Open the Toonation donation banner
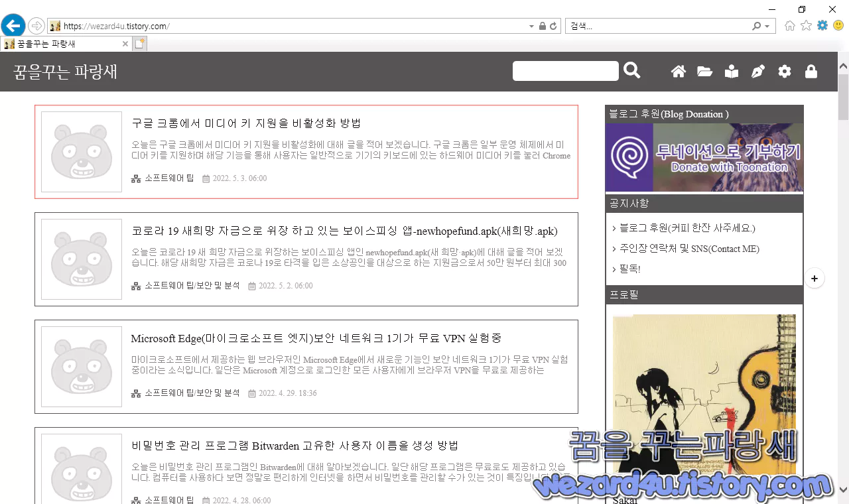The height and width of the screenshot is (504, 849). 704,157
